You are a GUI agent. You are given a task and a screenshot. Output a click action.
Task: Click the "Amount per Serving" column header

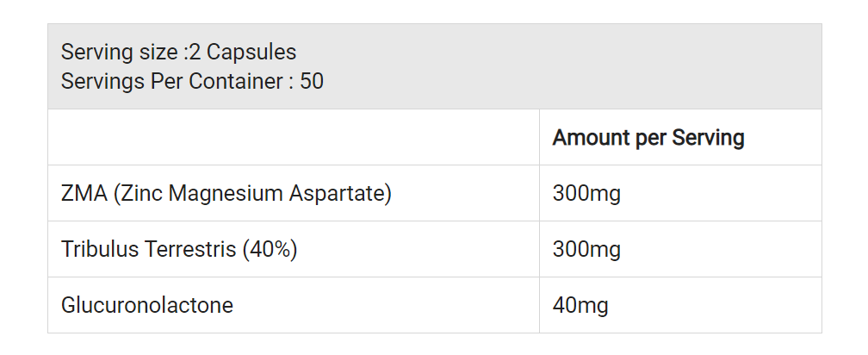[x=648, y=138]
